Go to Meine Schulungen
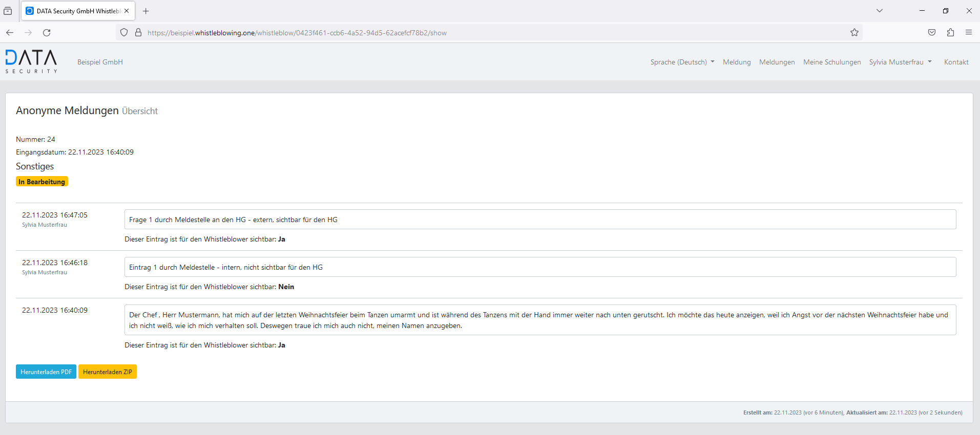This screenshot has width=980, height=435. (x=831, y=62)
